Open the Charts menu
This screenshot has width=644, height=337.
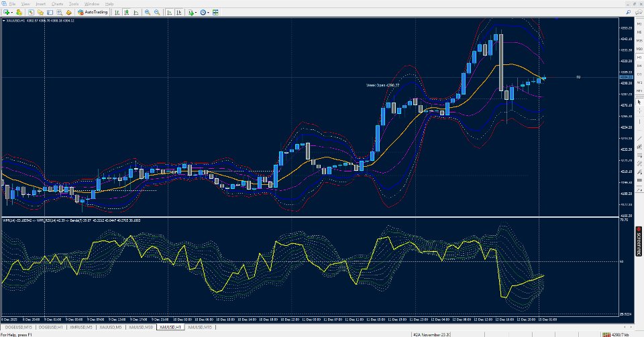[58, 4]
